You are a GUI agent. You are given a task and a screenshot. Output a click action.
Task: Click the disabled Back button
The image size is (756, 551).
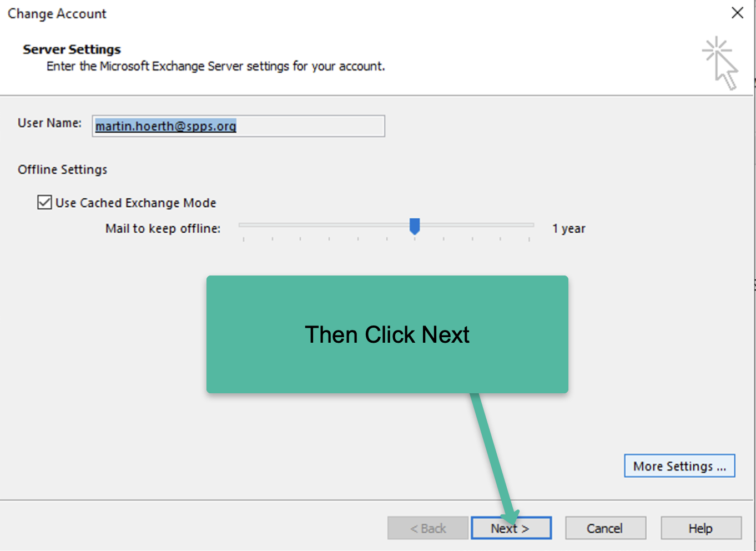click(427, 528)
